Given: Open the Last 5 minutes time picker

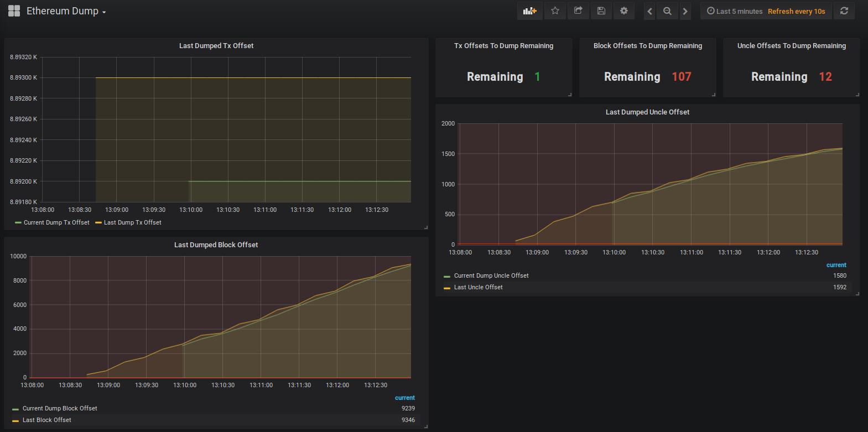Looking at the screenshot, I should [735, 11].
